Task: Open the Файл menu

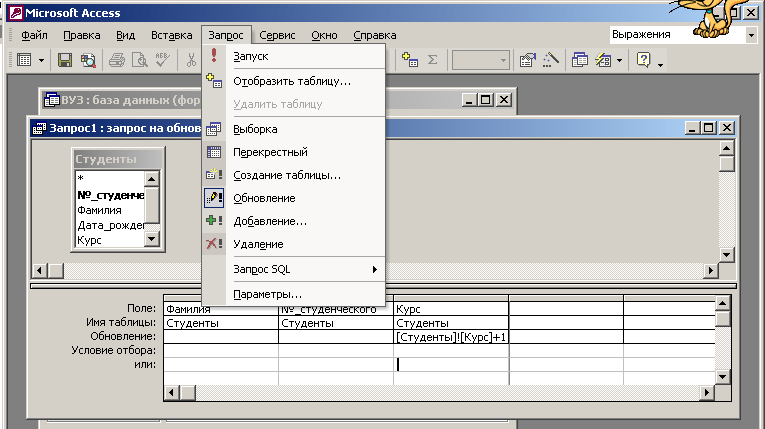Action: point(34,35)
